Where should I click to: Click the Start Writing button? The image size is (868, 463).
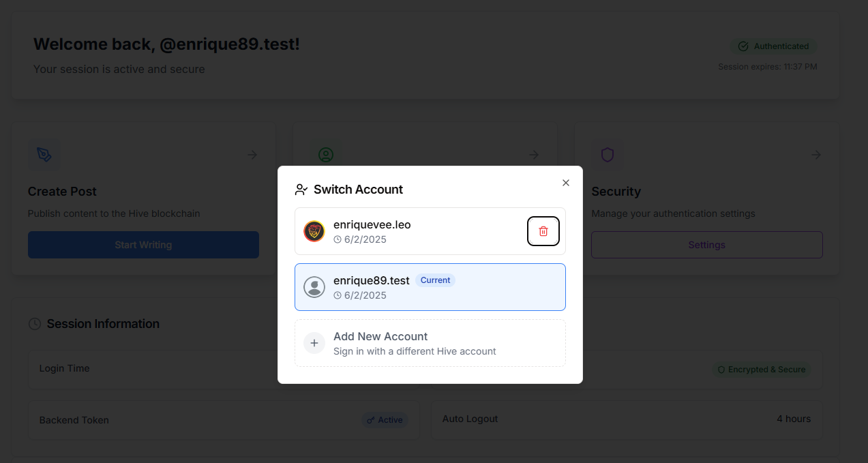(x=143, y=245)
